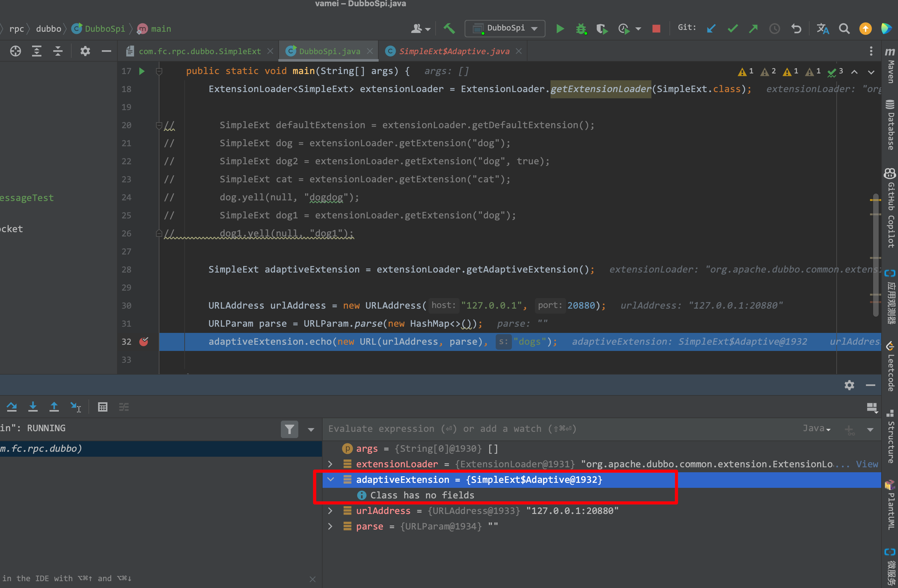Open thread filter dropdown arrow
The width and height of the screenshot is (898, 588).
point(311,429)
